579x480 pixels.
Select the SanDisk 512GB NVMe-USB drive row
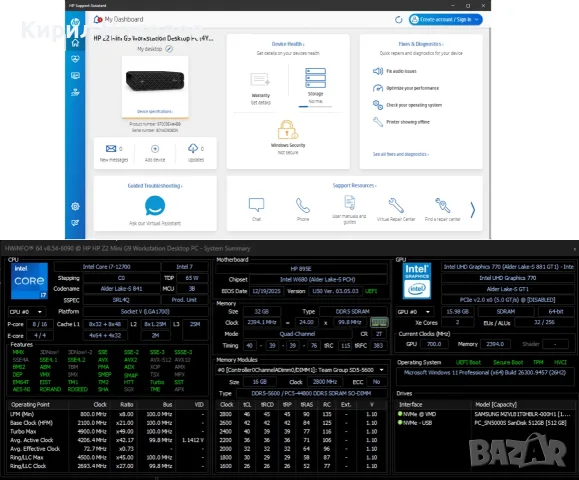coord(484,423)
